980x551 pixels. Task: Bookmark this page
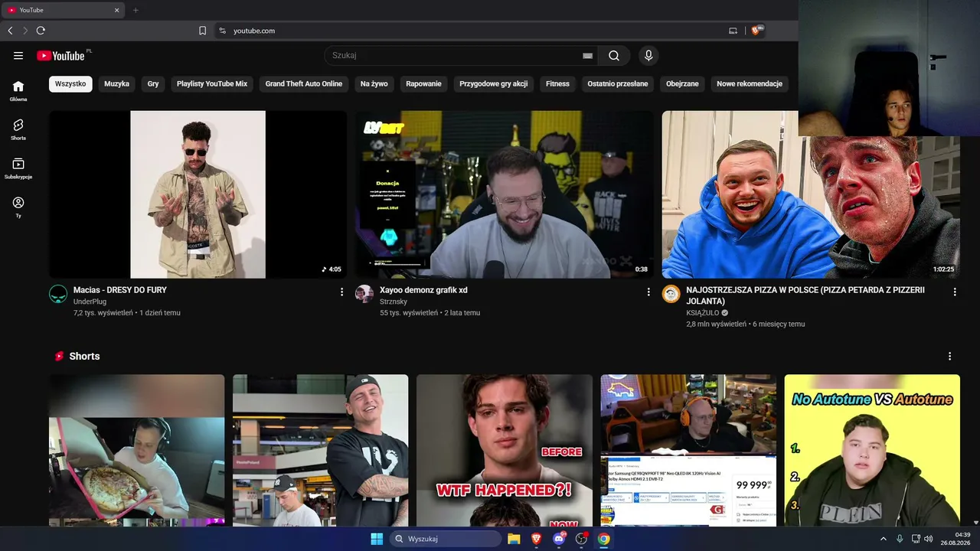click(203, 31)
